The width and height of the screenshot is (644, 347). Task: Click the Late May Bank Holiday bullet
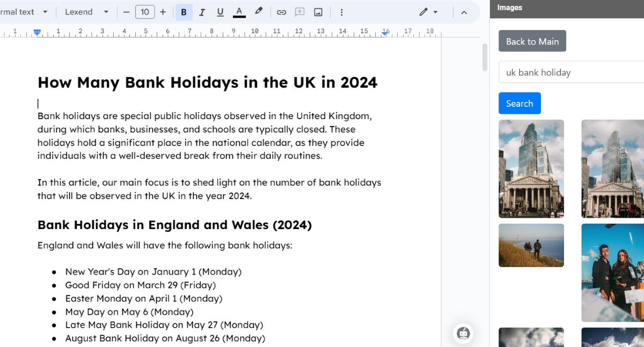point(164,325)
